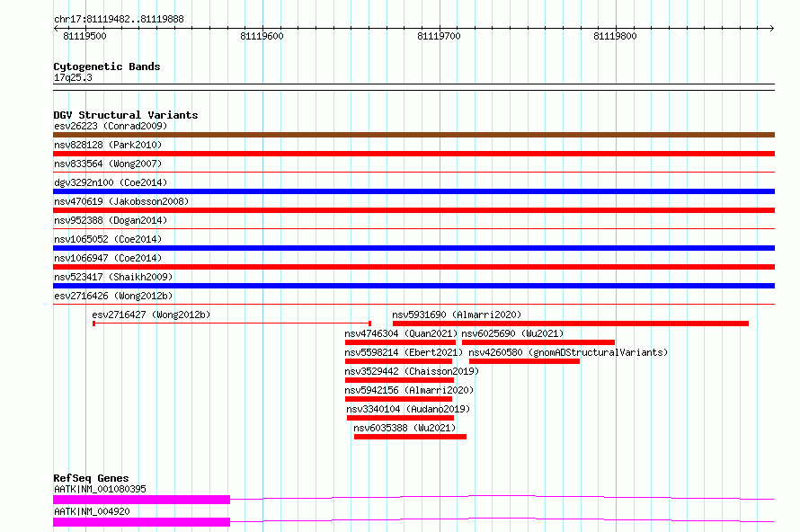Click the chr17:81119482..81119888 coordinate label
The image size is (800, 532).
(119, 20)
